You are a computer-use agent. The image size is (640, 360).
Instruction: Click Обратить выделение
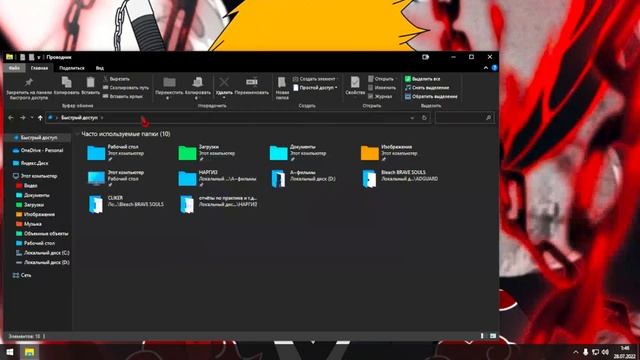[431, 97]
